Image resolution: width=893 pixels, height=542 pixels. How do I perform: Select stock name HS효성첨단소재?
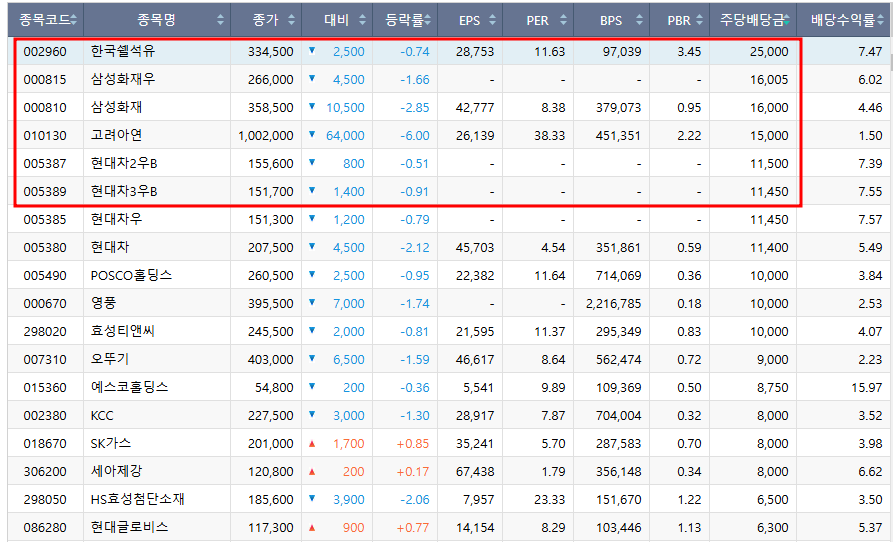(x=138, y=499)
